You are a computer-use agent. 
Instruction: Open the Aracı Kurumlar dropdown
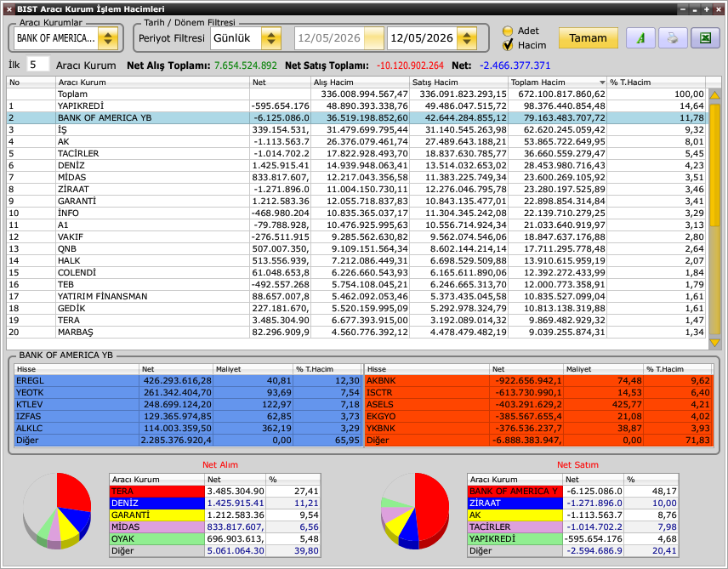coord(108,38)
